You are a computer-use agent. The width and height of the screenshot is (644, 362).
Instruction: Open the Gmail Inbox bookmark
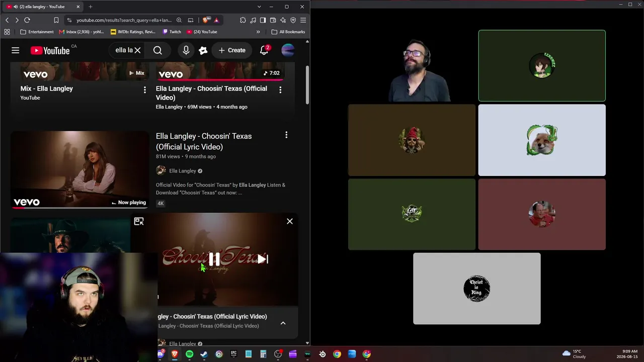pyautogui.click(x=81, y=32)
